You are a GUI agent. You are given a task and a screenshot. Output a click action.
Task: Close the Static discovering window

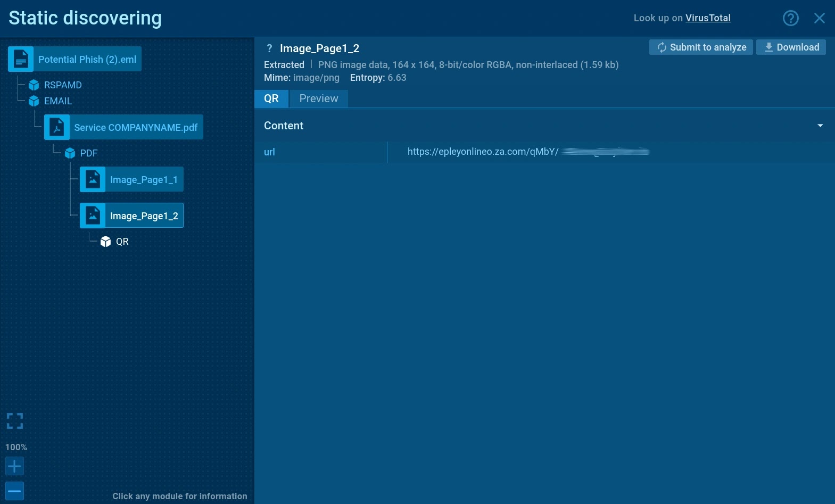819,18
